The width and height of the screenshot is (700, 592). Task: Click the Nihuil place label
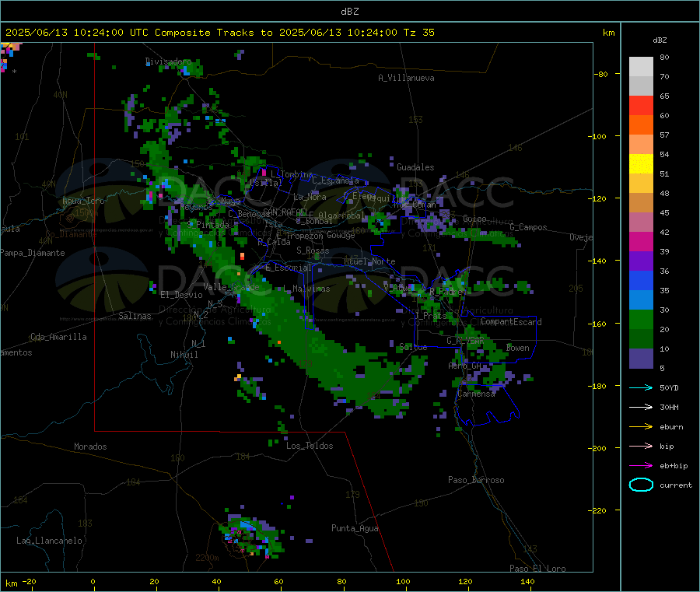pyautogui.click(x=184, y=355)
